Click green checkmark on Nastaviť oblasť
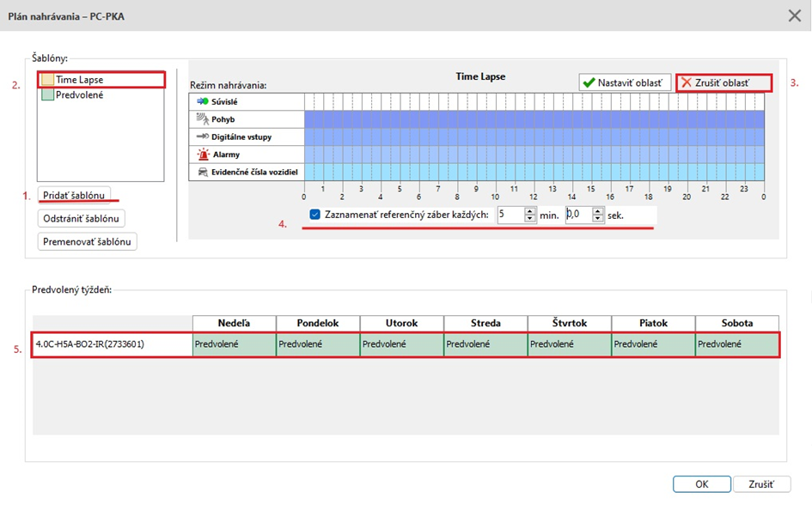The width and height of the screenshot is (812, 522). pos(589,83)
